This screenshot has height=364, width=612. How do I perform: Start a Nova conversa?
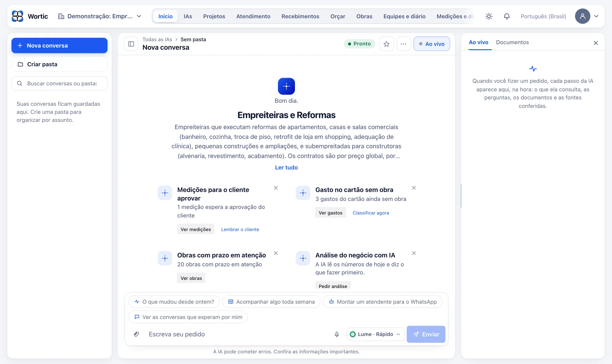(59, 46)
